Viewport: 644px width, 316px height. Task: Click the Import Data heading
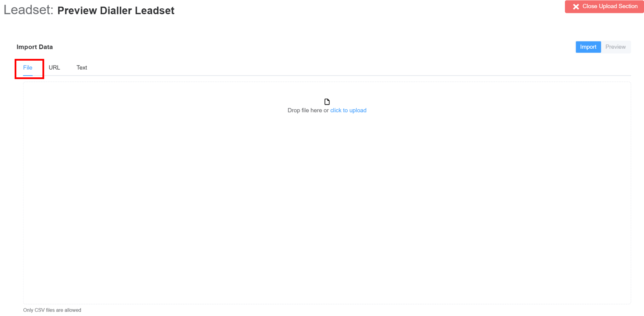[35, 47]
